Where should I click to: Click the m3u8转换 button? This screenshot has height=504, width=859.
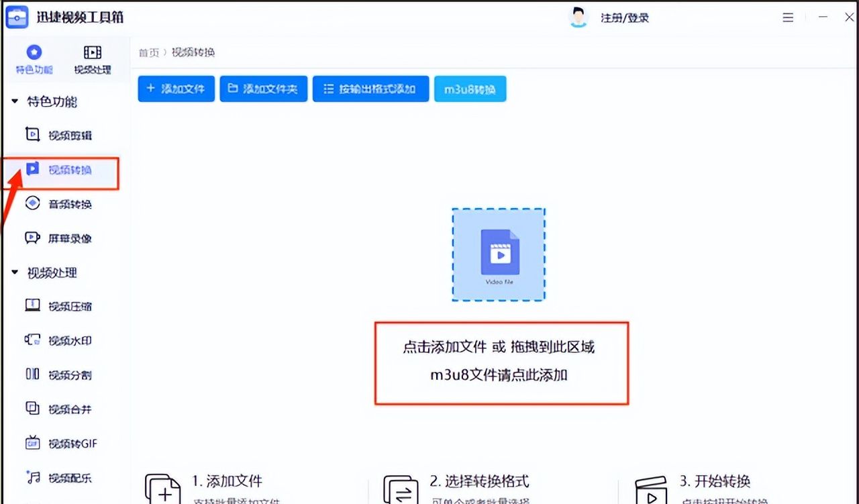click(470, 89)
